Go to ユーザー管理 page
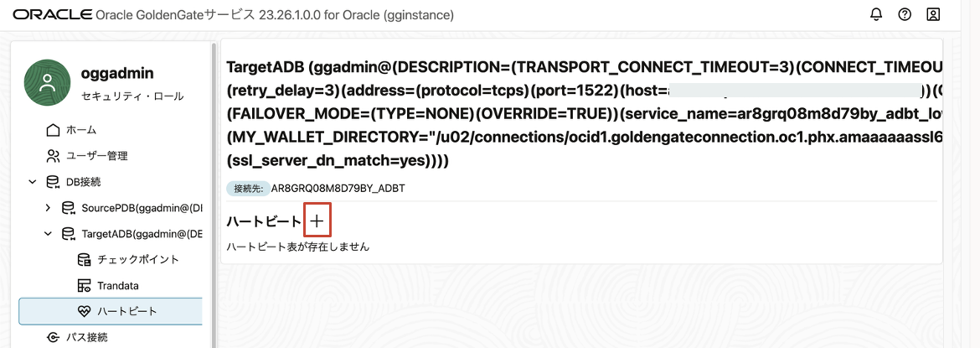980x348 pixels. (96, 156)
